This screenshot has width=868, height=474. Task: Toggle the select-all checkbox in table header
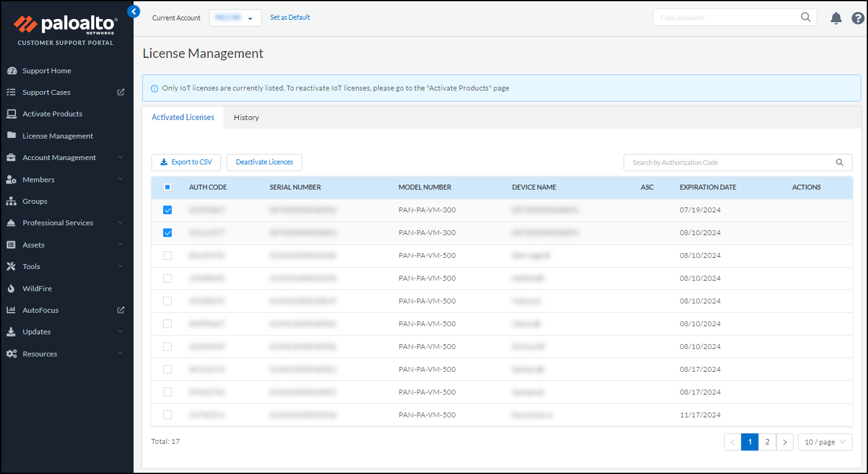point(167,187)
